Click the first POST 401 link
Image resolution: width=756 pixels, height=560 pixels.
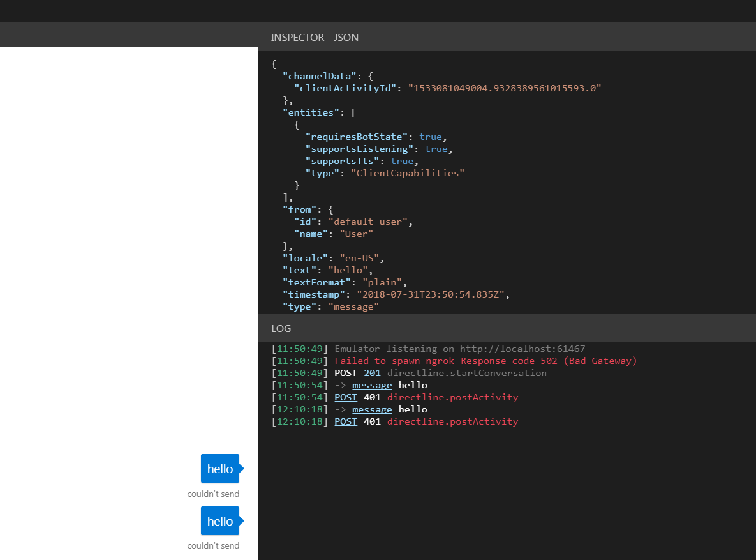[x=345, y=397]
